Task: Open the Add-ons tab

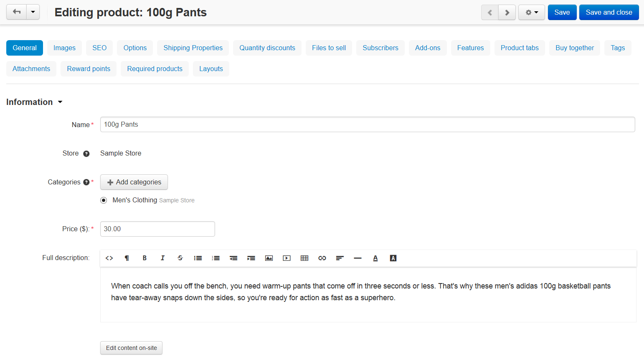Action: point(428,48)
